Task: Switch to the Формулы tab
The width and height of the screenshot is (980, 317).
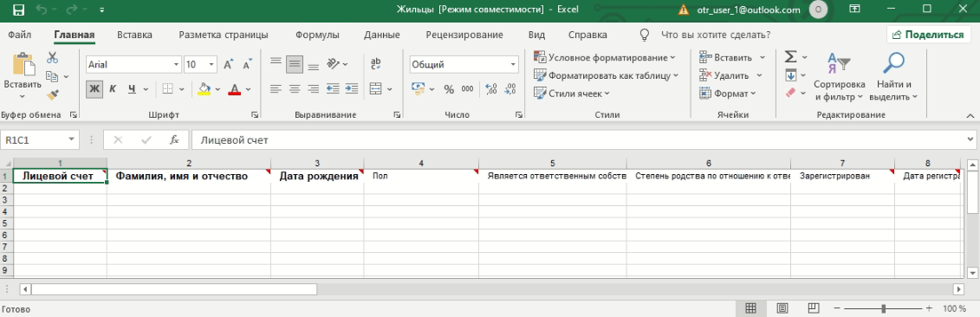Action: pos(317,35)
